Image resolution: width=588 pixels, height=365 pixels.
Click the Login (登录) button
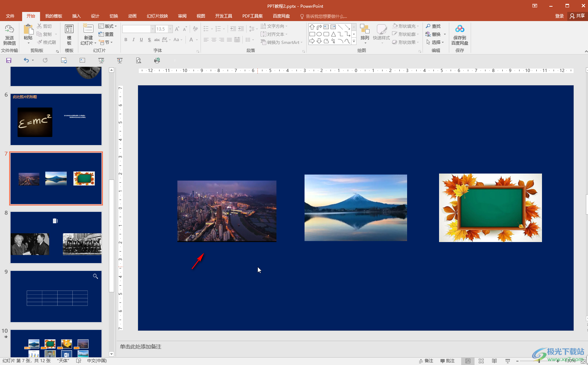[559, 16]
